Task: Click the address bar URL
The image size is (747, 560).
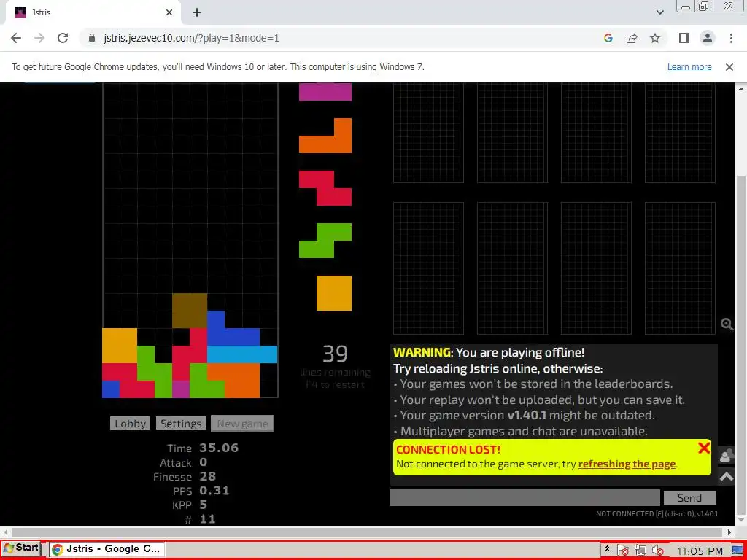Action: (191, 38)
